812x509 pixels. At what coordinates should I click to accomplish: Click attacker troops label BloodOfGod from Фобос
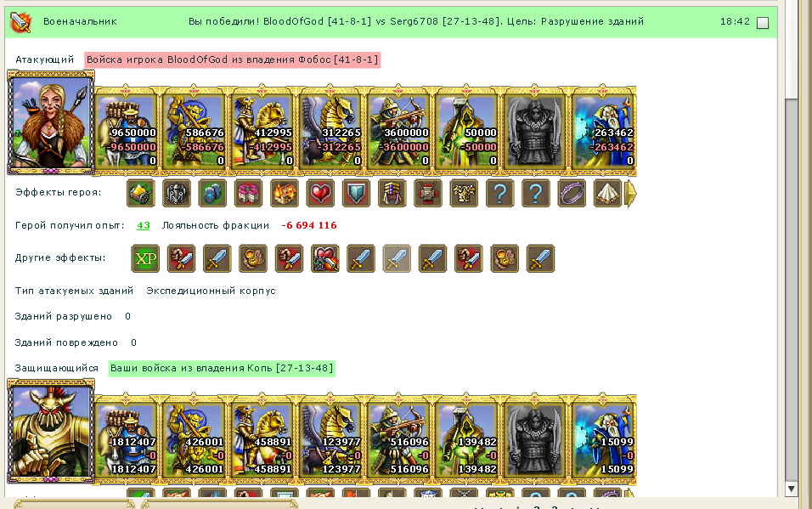[x=233, y=59]
